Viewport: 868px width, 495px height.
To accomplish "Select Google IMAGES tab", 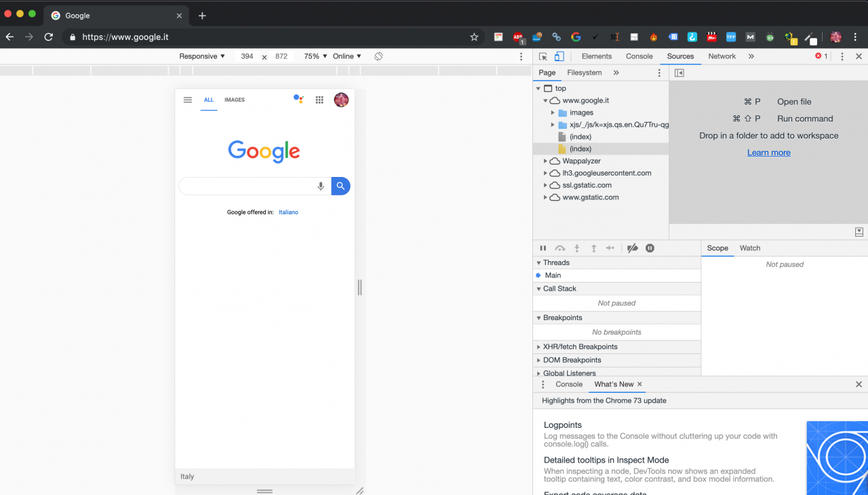I will click(235, 100).
